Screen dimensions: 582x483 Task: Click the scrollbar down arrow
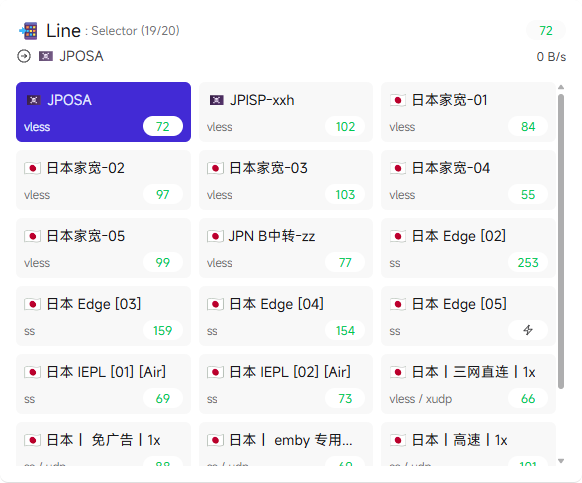(x=561, y=461)
